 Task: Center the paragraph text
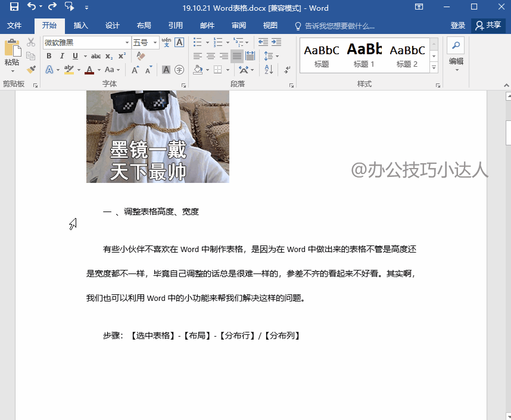point(211,56)
